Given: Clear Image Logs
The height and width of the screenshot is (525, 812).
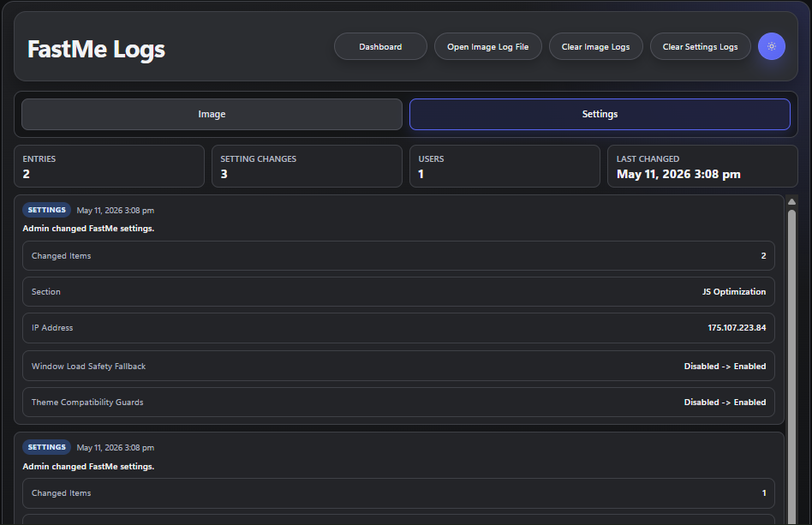Looking at the screenshot, I should (x=595, y=46).
